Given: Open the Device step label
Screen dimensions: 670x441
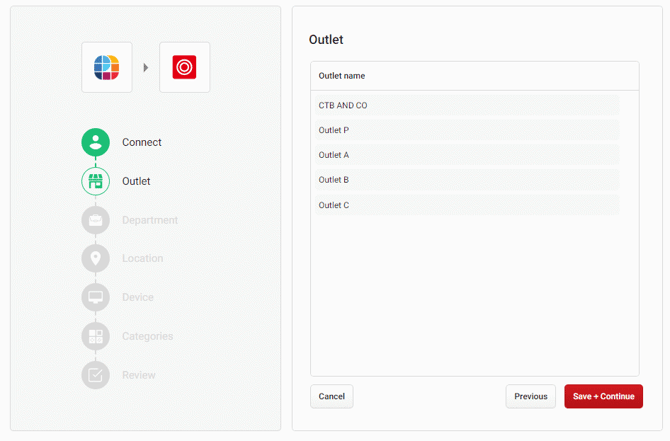Looking at the screenshot, I should tap(138, 297).
